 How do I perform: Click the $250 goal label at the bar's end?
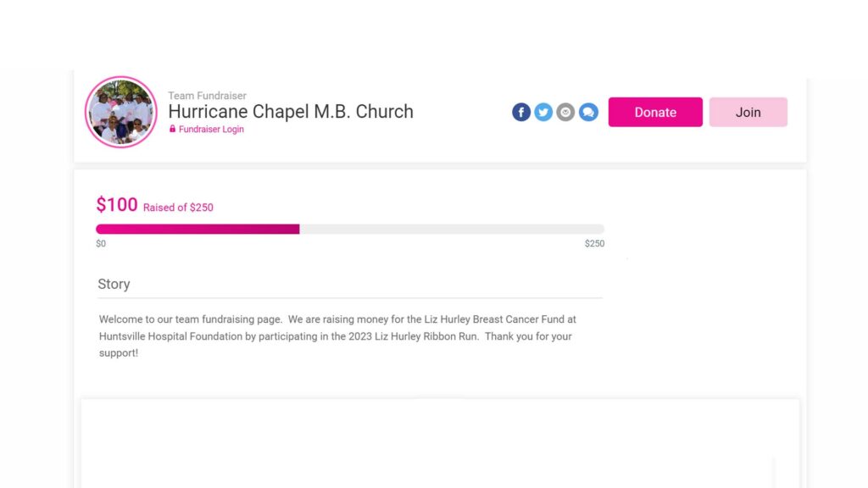594,243
